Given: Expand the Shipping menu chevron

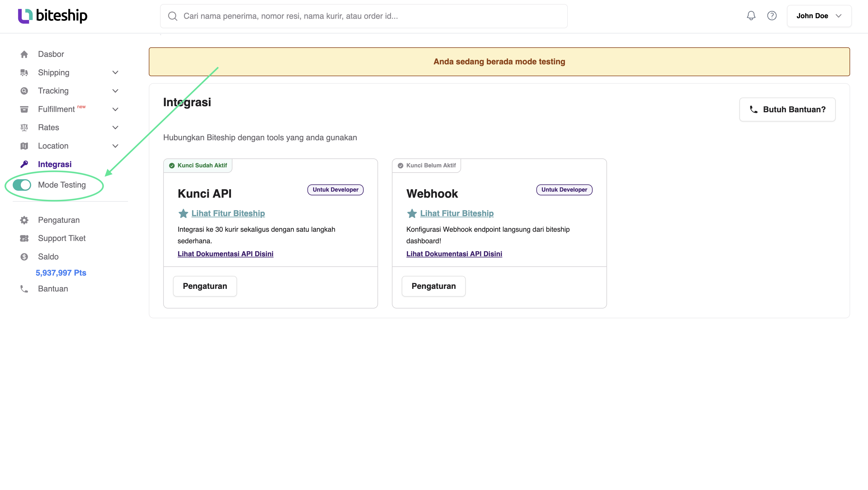Looking at the screenshot, I should point(115,72).
